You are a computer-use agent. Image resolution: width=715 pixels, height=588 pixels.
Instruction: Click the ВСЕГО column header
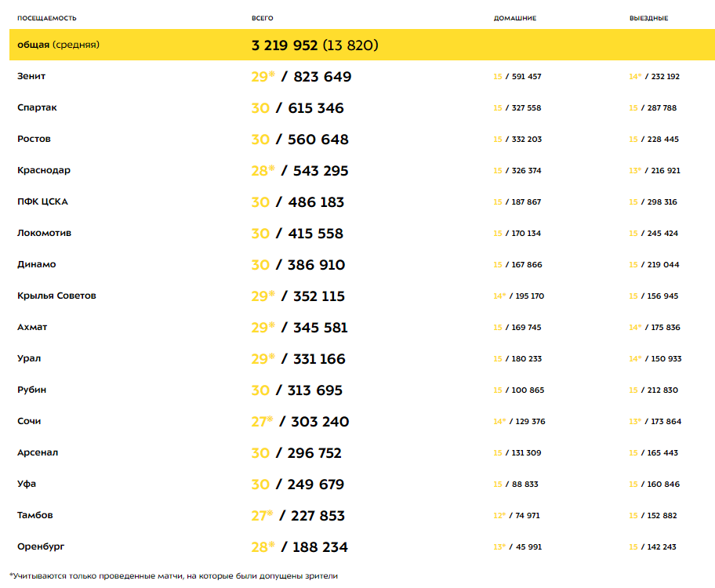pos(263,18)
